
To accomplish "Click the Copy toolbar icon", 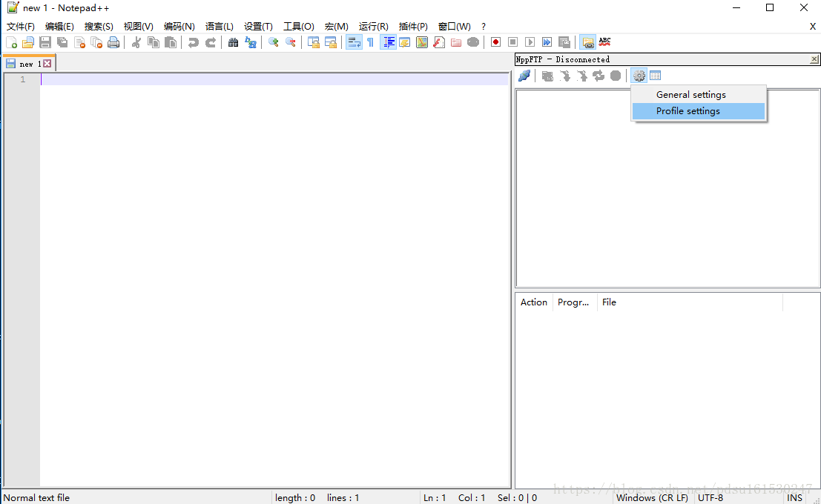I will coord(154,42).
